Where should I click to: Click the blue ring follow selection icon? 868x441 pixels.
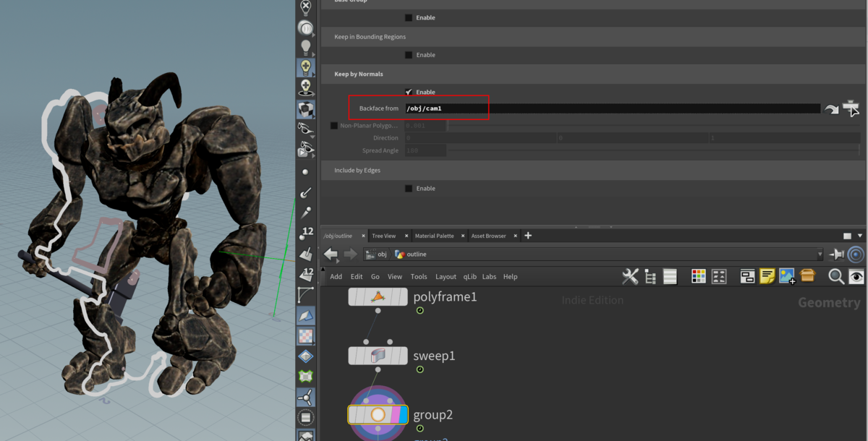(x=856, y=254)
